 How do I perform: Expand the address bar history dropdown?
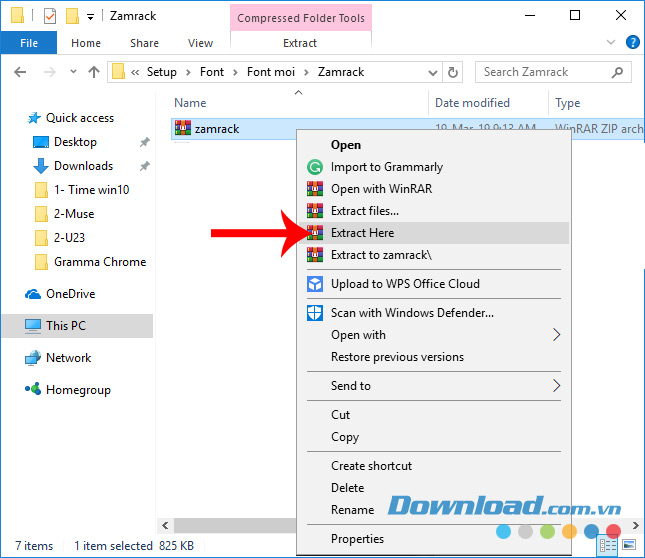tap(432, 73)
